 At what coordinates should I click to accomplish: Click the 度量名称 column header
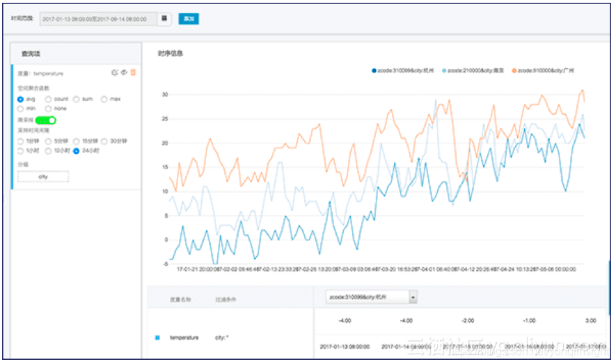point(180,299)
